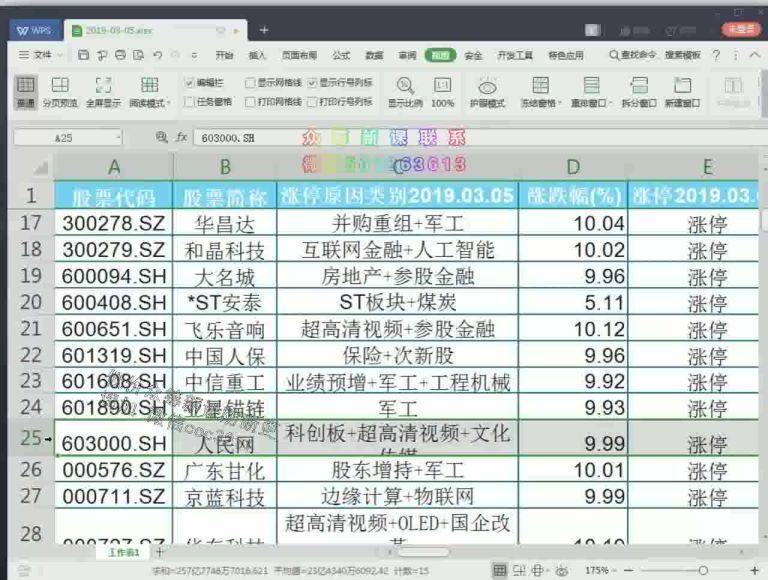Open the Data (数据) ribbon tab

click(x=374, y=55)
